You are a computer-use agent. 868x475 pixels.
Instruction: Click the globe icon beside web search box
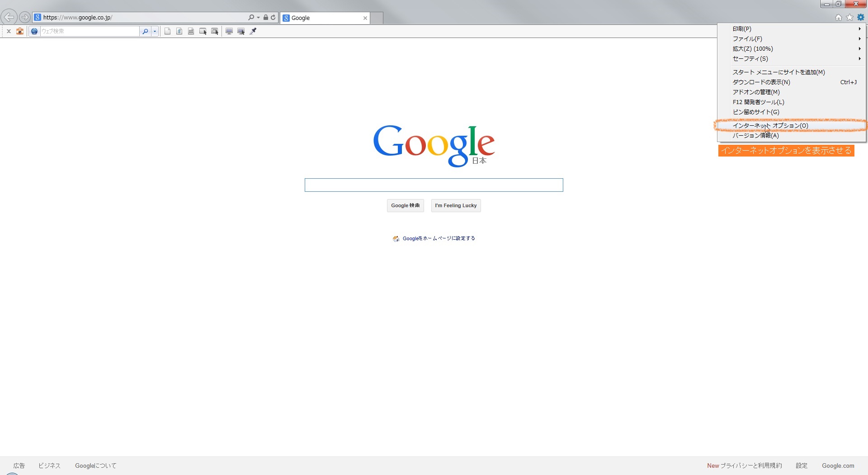34,31
